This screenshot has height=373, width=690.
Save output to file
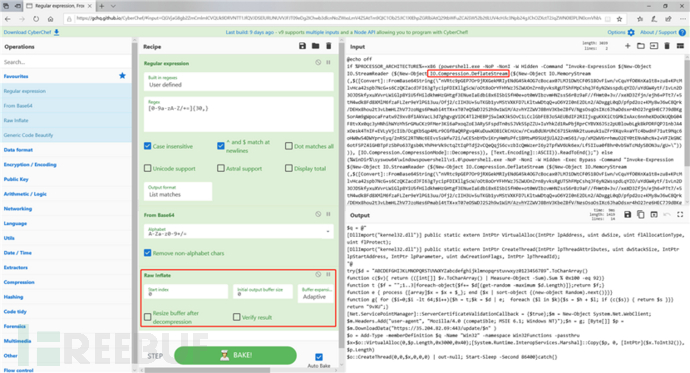[x=628, y=215]
